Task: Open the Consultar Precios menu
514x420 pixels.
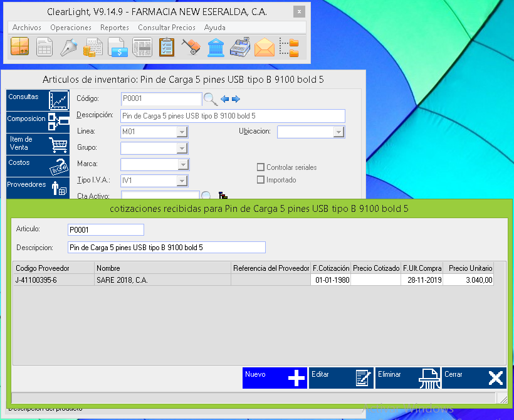Action: click(167, 28)
